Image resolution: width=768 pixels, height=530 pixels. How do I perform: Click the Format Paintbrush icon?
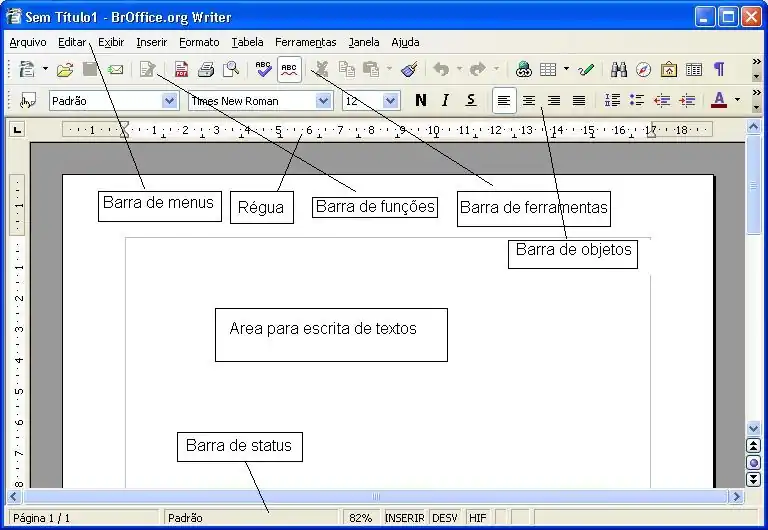408,69
